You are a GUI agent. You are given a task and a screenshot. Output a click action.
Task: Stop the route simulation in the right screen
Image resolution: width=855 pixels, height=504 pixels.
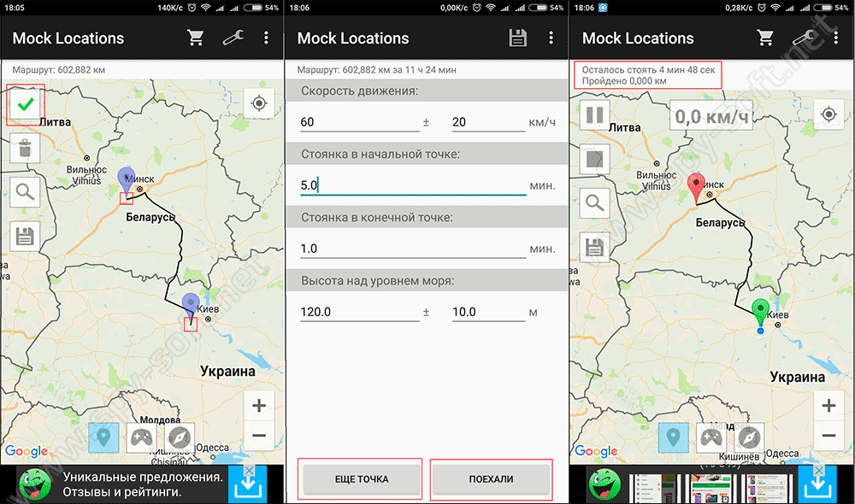click(x=595, y=159)
